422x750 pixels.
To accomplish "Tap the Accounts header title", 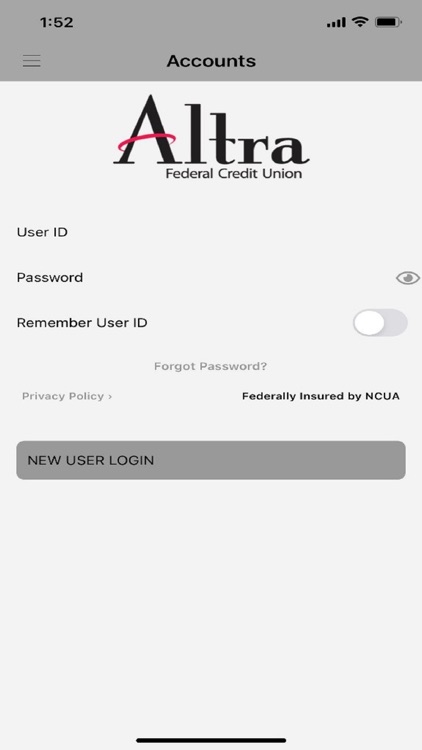I will (x=211, y=61).
